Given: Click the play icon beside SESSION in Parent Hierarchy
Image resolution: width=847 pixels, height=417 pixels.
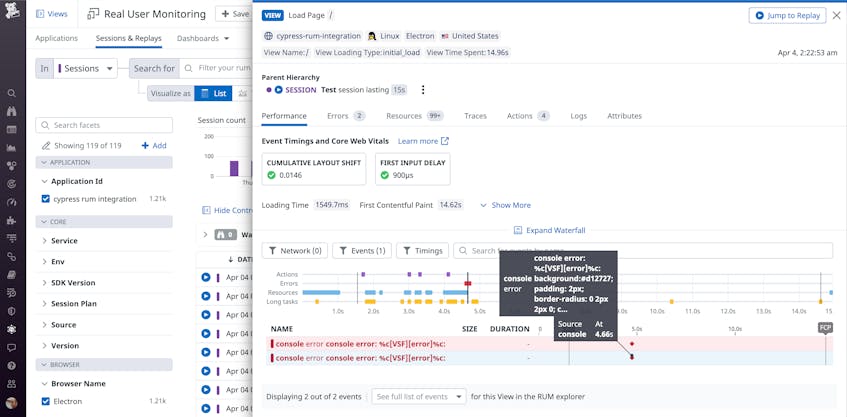Looking at the screenshot, I should (279, 90).
